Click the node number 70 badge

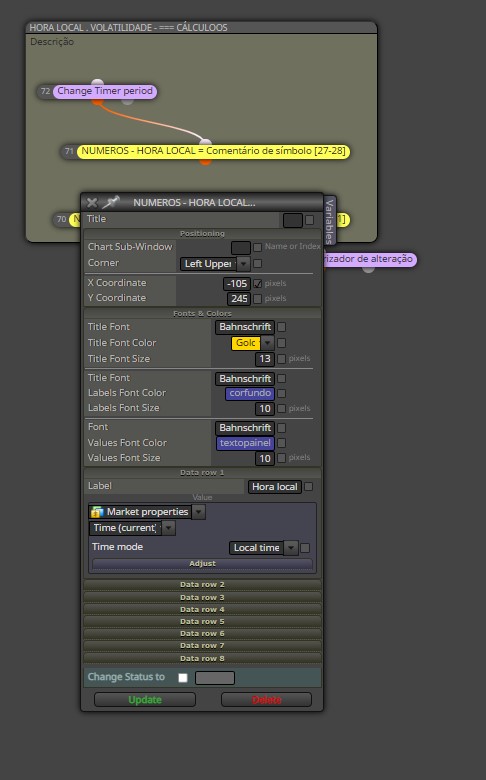[x=61, y=219]
